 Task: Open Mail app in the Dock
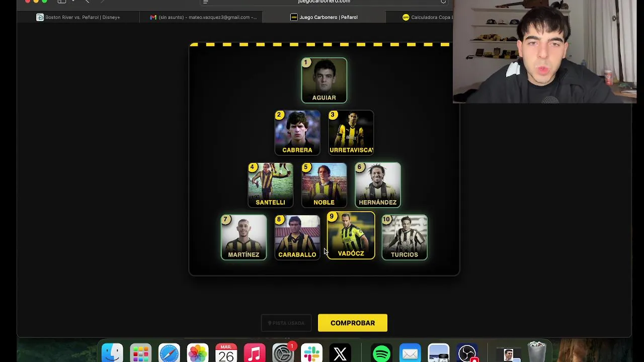tap(410, 353)
